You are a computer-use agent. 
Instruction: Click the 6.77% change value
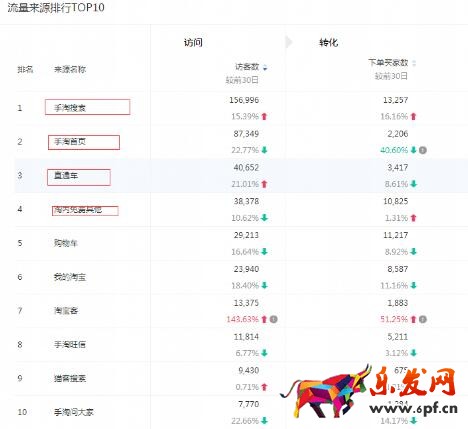(247, 353)
